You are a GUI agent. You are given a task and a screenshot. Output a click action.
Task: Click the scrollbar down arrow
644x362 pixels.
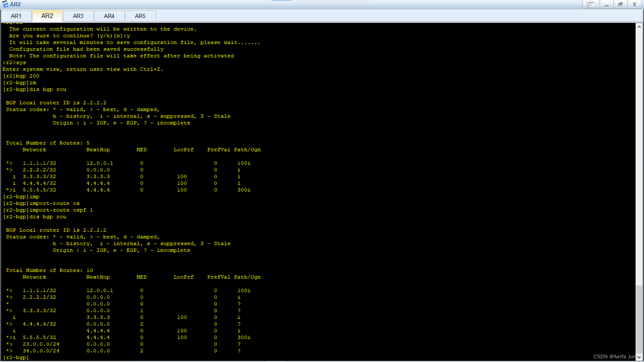click(639, 357)
